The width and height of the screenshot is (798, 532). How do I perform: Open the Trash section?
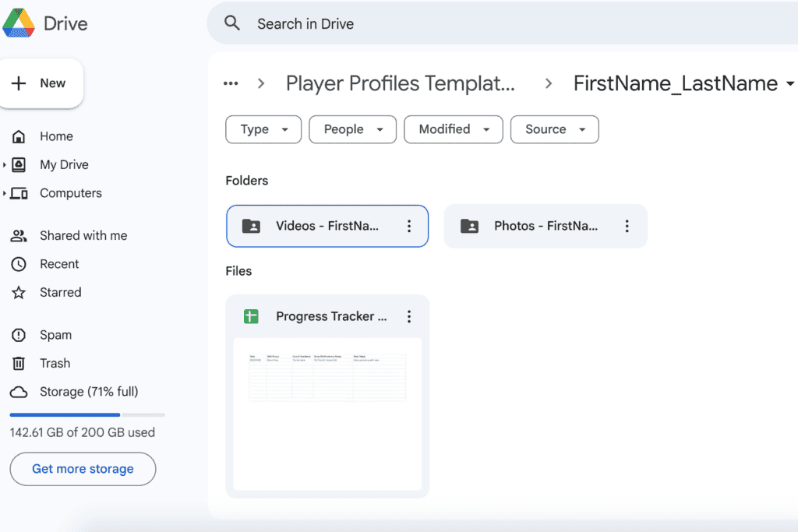point(55,363)
